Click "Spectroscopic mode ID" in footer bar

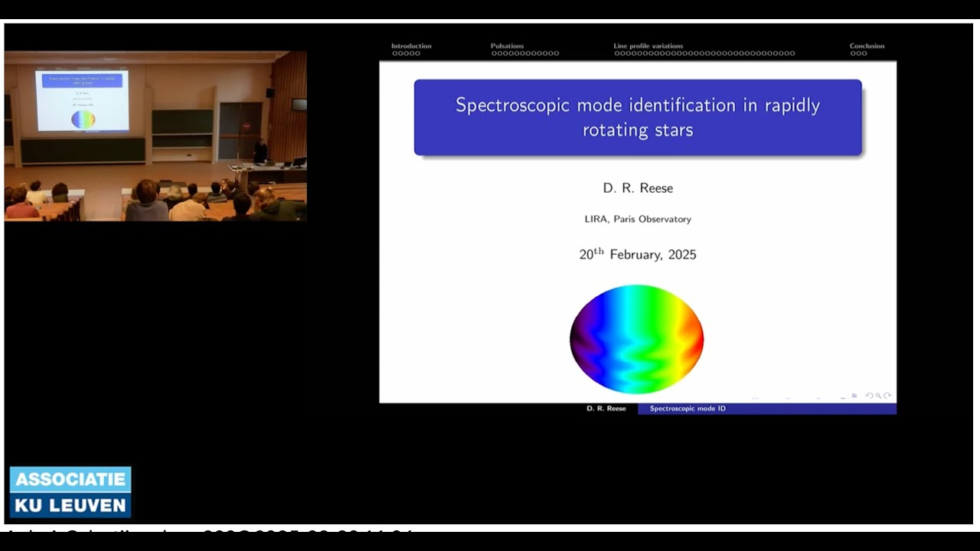click(x=688, y=409)
